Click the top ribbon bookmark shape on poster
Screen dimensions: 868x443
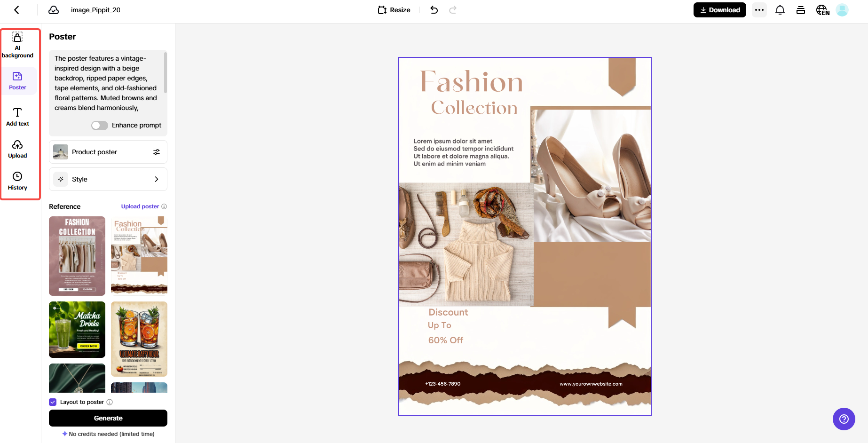(622, 77)
